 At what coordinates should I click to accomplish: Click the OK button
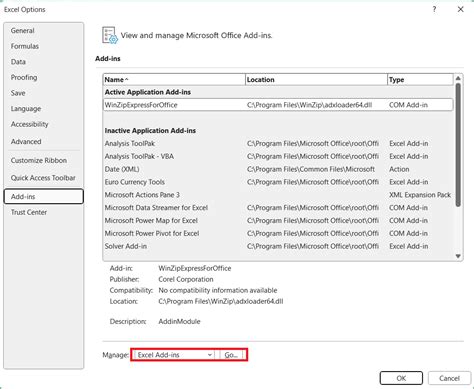[401, 378]
